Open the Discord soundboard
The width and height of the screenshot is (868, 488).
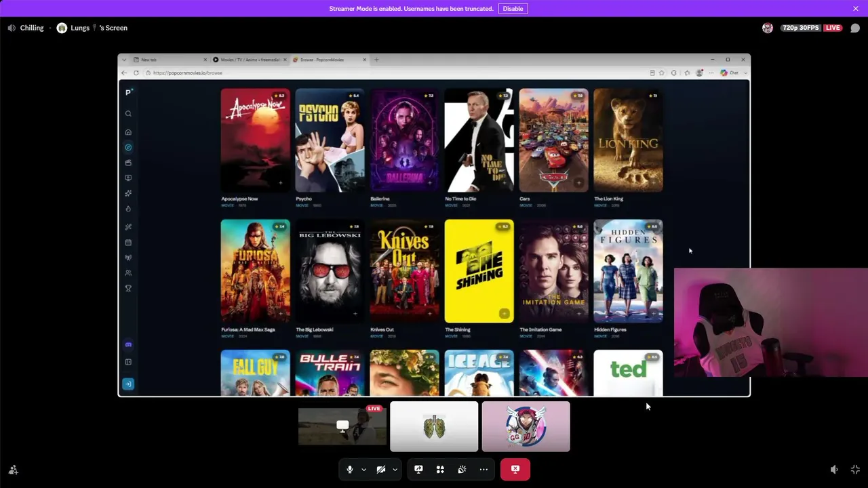coord(462,469)
